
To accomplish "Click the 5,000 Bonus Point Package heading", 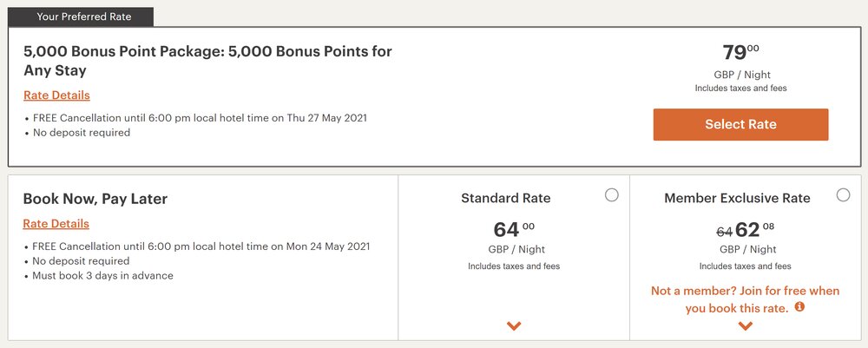I will tap(207, 61).
